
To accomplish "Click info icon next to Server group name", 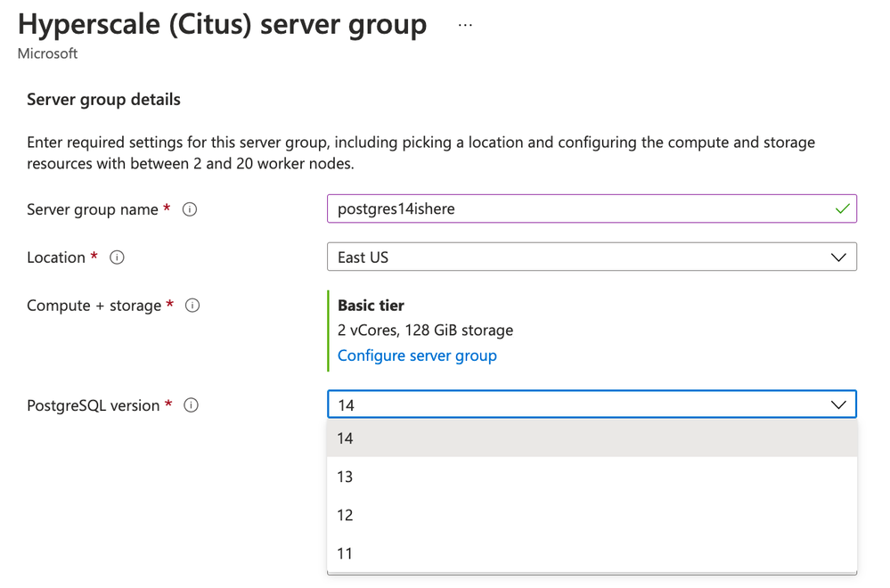I will click(x=190, y=209).
